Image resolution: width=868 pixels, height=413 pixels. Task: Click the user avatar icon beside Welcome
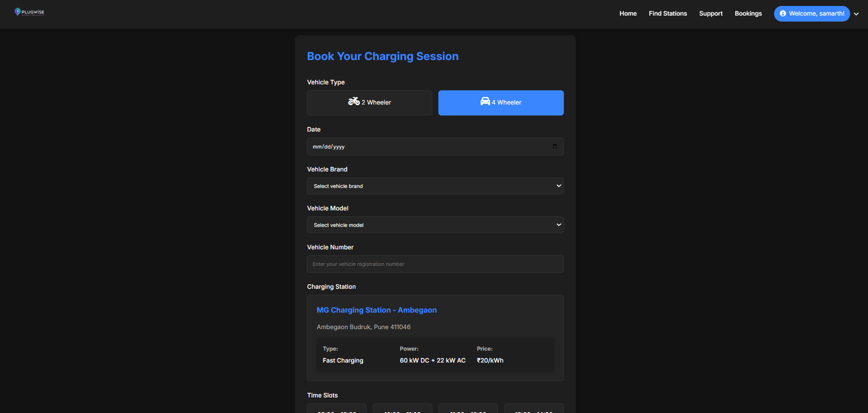click(x=783, y=14)
